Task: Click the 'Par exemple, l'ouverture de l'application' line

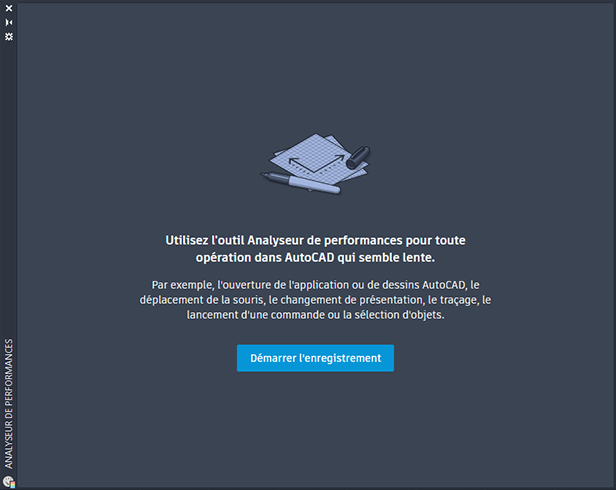Action: click(315, 284)
